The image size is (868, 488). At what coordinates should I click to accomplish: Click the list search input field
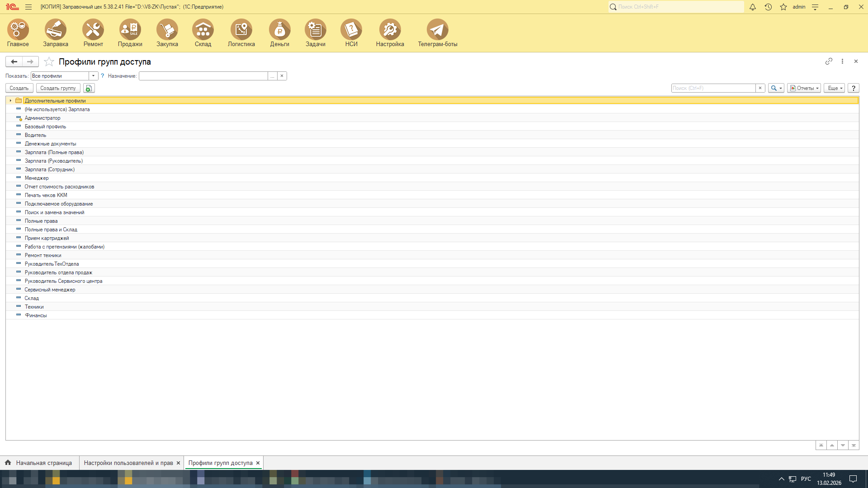point(713,88)
